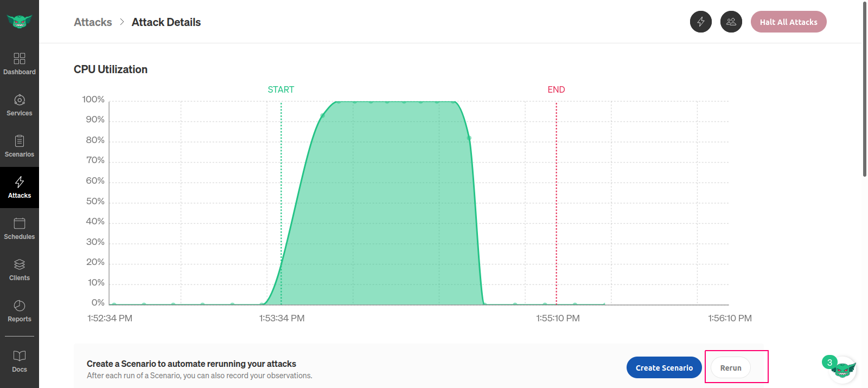Go to Services in the sidebar

pos(20,105)
